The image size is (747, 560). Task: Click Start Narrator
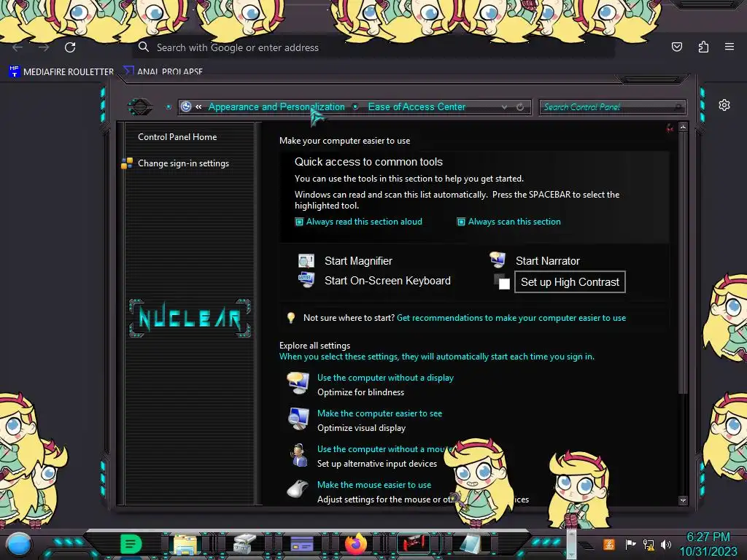tap(547, 261)
